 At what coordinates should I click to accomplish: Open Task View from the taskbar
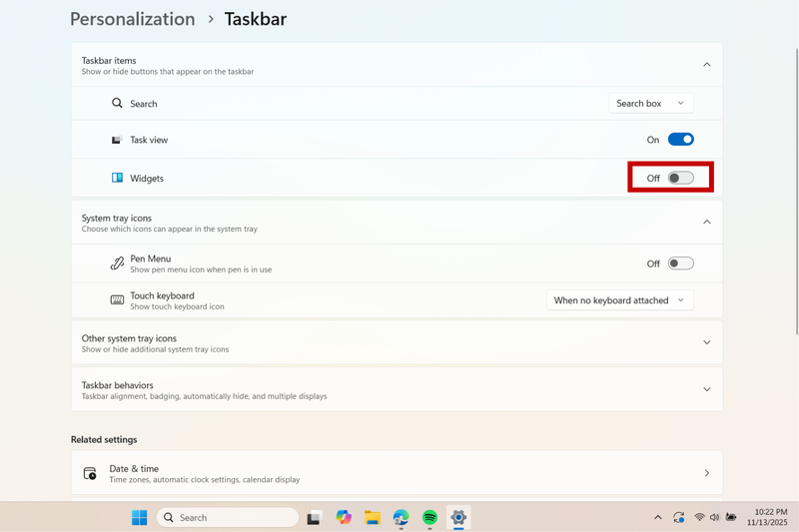[x=315, y=517]
